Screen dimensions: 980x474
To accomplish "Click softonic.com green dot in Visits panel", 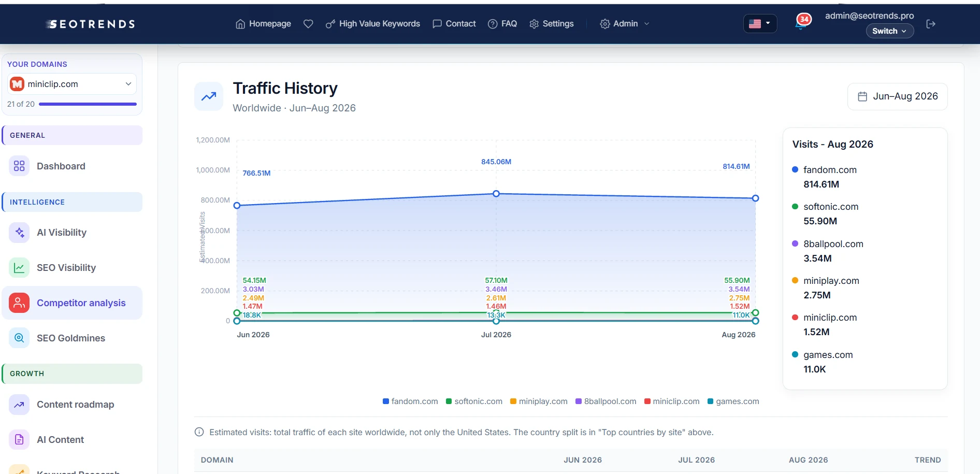I will tap(795, 207).
